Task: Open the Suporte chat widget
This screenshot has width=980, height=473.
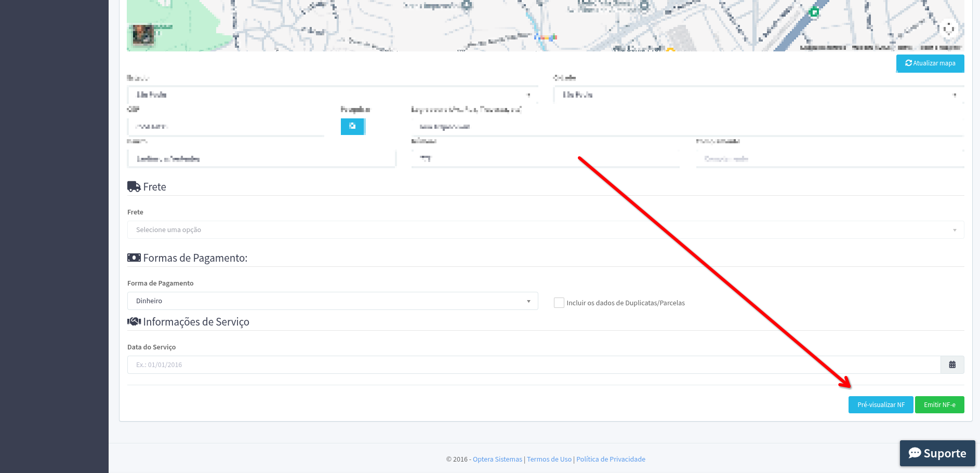Action: coord(937,453)
